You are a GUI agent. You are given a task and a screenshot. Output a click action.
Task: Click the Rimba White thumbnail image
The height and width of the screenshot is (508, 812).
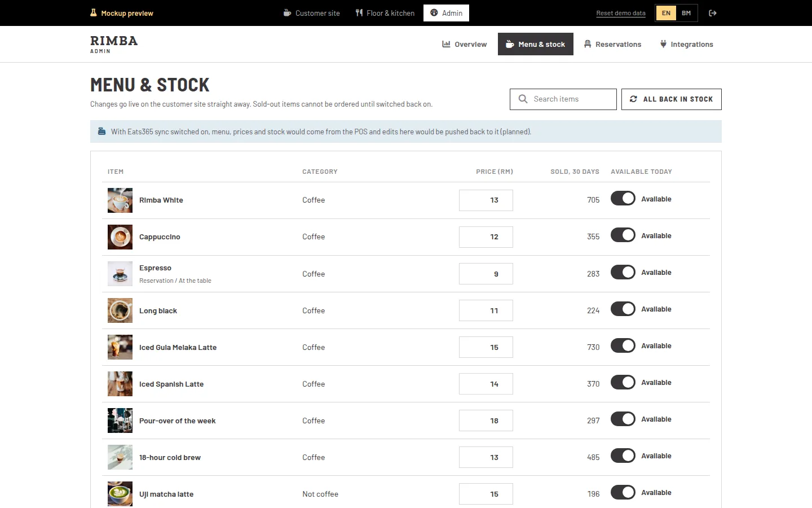coord(120,200)
